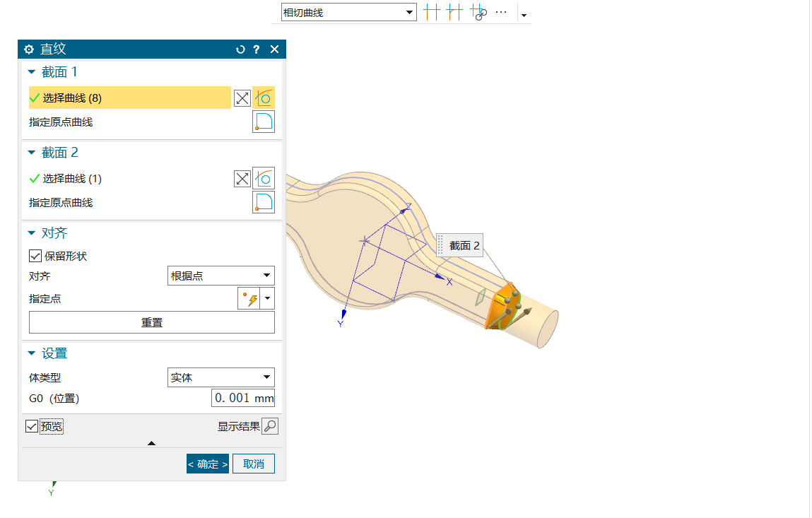
Task: Click the 显示结果 magnifier icon
Action: coord(271,426)
